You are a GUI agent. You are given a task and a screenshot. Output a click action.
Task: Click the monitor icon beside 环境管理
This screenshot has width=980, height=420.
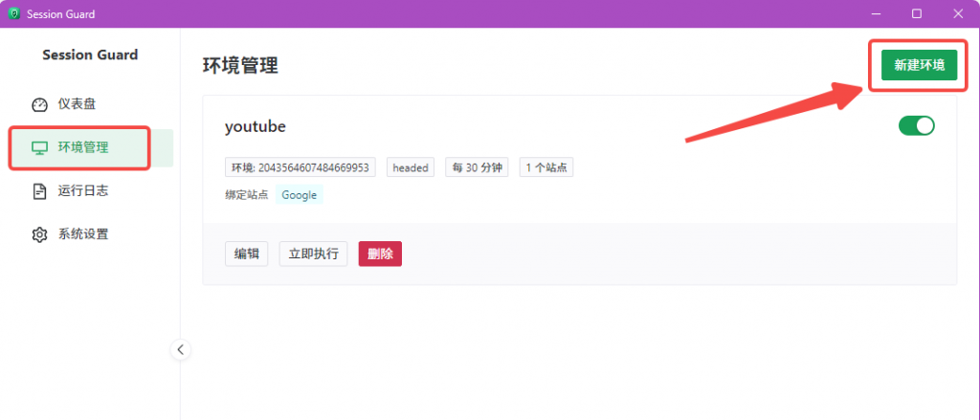point(39,147)
